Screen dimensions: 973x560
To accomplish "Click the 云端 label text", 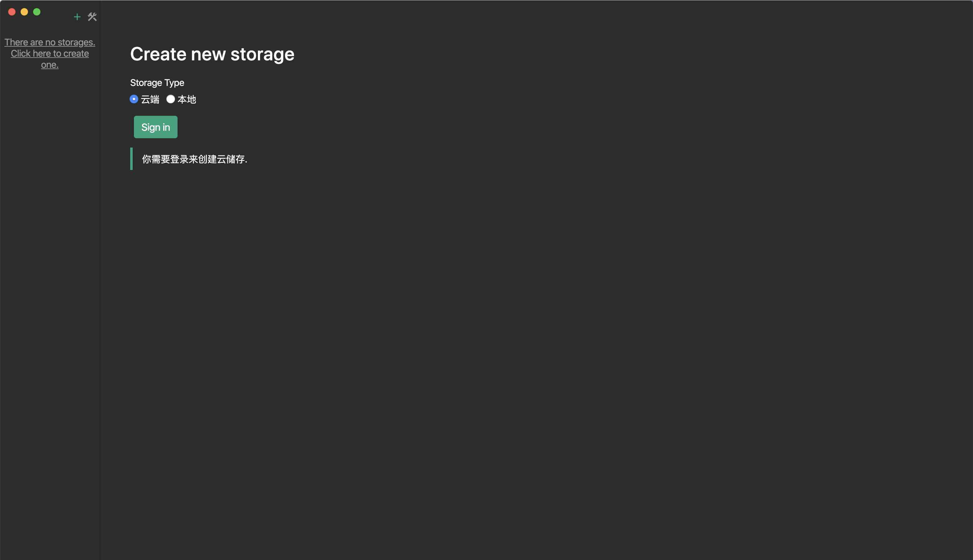I will (150, 100).
